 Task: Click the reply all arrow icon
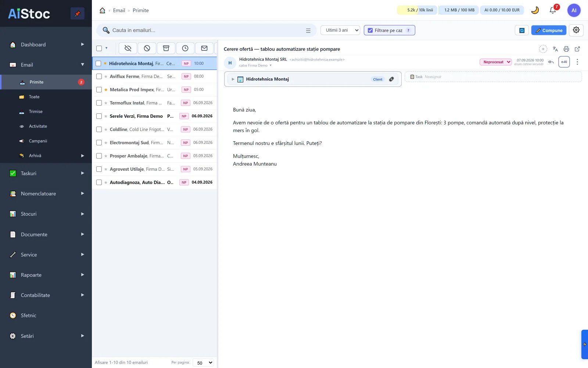pos(551,62)
